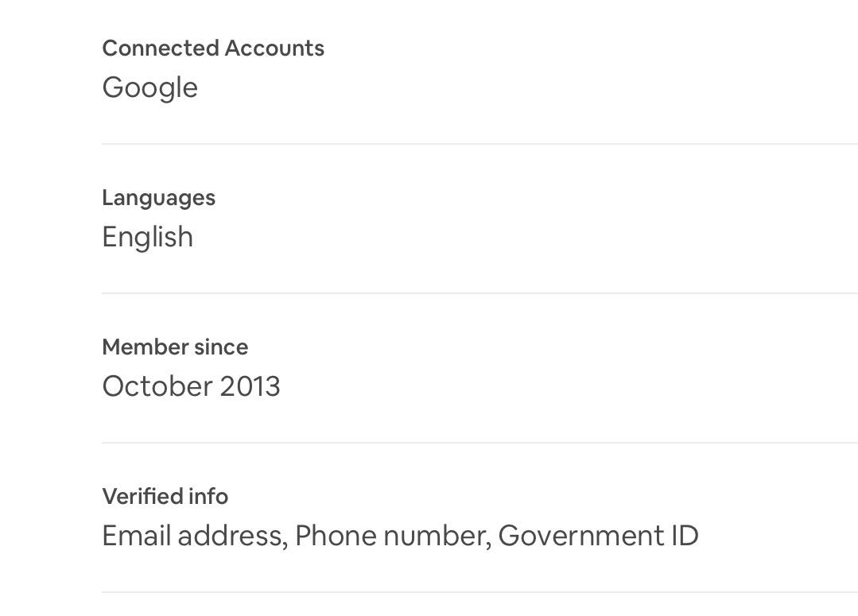858x616 pixels.
Task: Click the year 2013 in join date
Action: click(250, 386)
